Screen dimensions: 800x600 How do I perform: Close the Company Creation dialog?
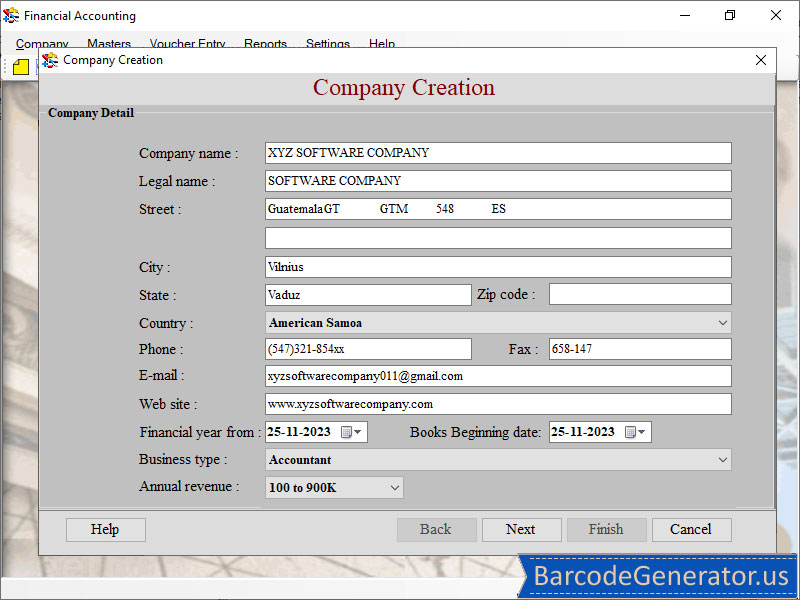point(761,60)
